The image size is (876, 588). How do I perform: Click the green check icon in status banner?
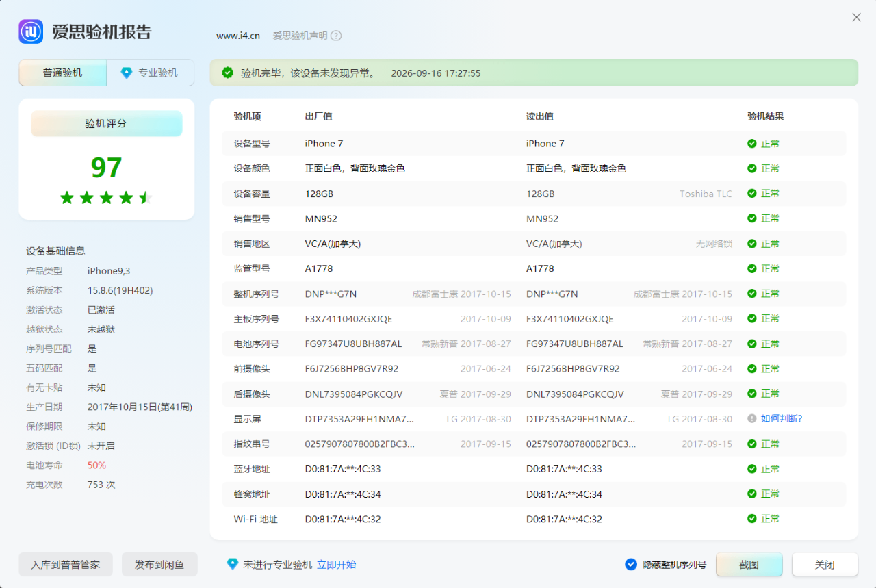[227, 73]
